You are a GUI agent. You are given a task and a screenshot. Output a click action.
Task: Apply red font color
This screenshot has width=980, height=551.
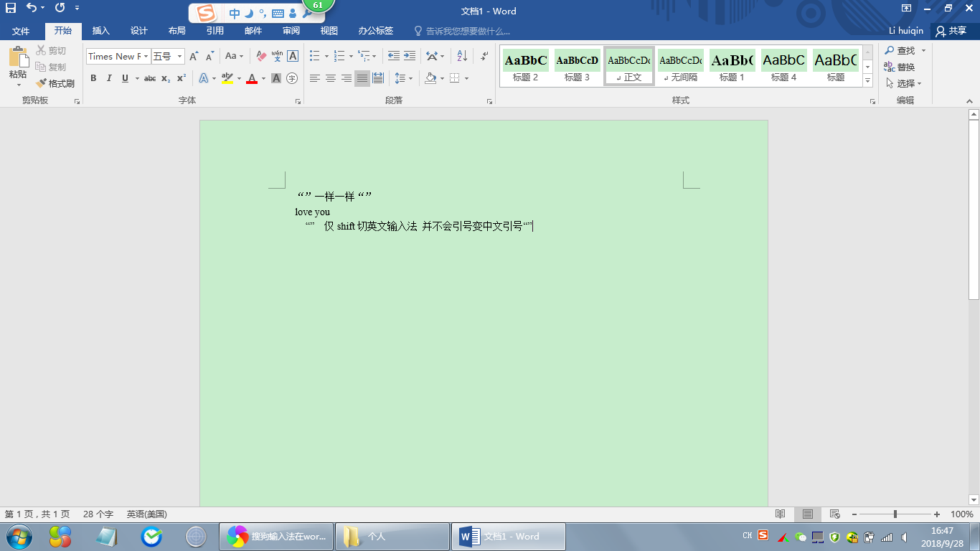[252, 78]
